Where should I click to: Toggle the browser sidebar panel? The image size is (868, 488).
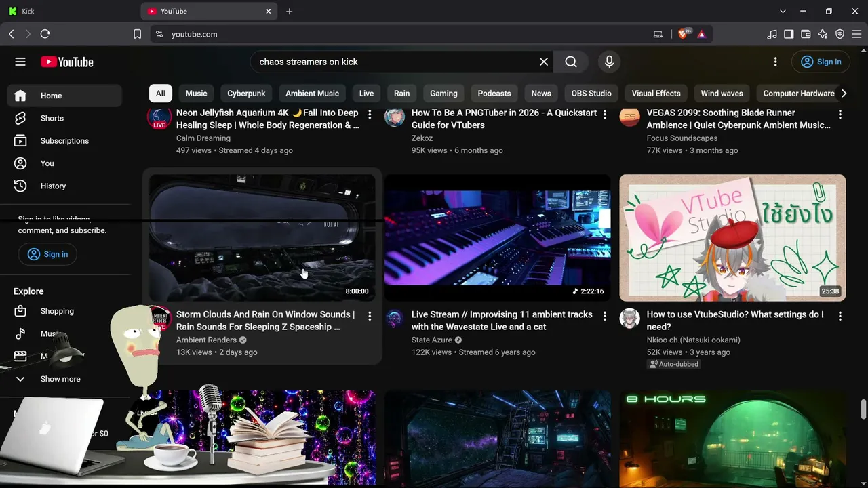click(789, 34)
